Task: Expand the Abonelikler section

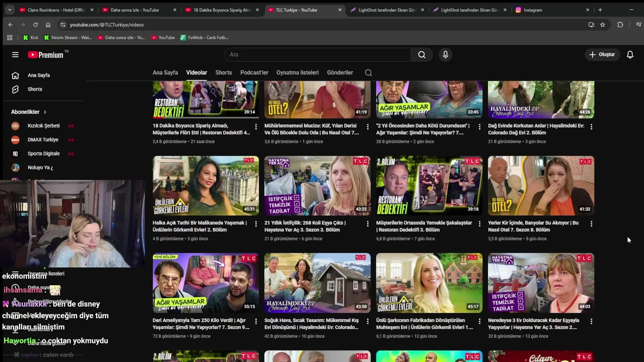Action: click(29, 112)
